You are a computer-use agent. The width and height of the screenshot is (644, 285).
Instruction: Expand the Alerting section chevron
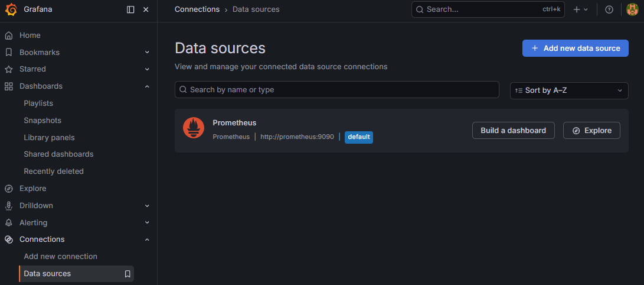[147, 222]
